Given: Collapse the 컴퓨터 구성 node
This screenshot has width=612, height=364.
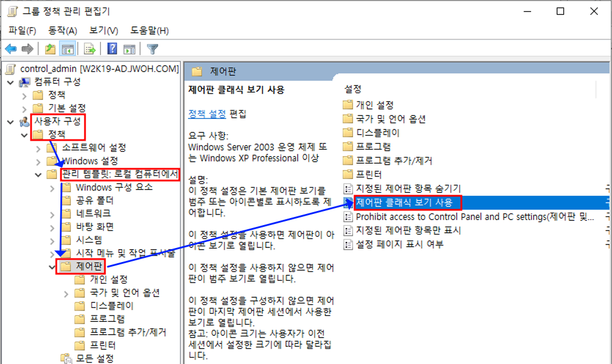Looking at the screenshot, I should point(11,82).
